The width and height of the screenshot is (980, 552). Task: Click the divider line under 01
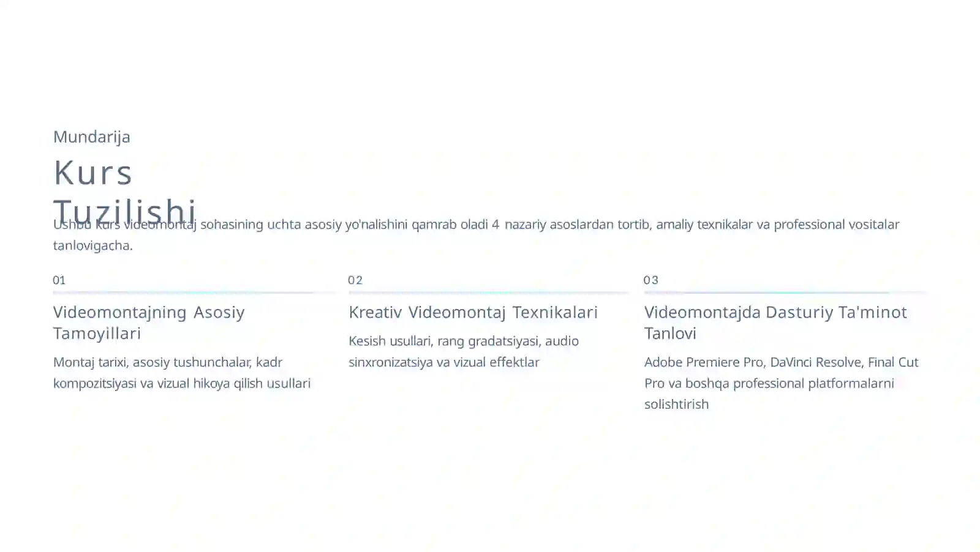pos(194,293)
